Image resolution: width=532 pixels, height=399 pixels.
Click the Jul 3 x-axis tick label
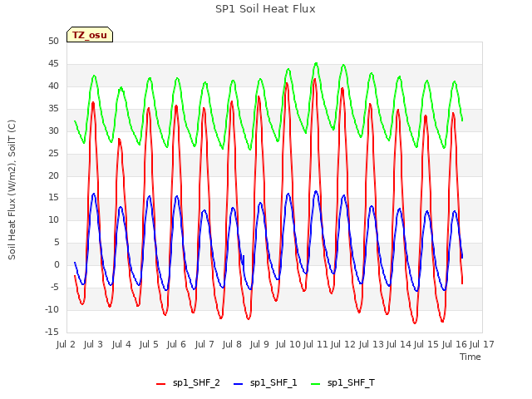93,344
